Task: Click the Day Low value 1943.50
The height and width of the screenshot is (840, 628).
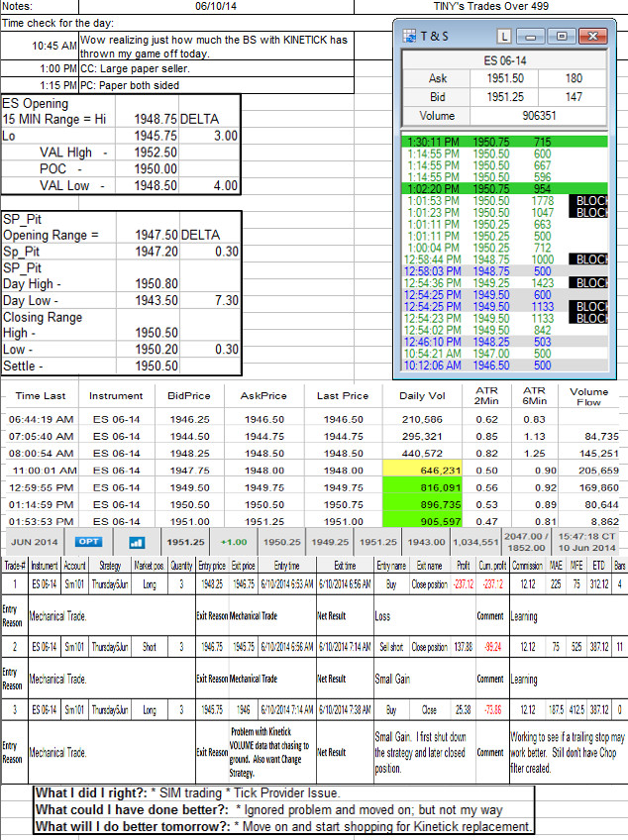Action: tap(156, 300)
